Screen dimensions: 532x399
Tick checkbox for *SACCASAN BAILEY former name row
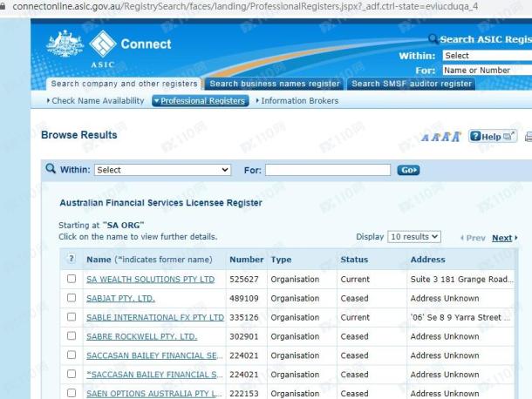point(72,374)
